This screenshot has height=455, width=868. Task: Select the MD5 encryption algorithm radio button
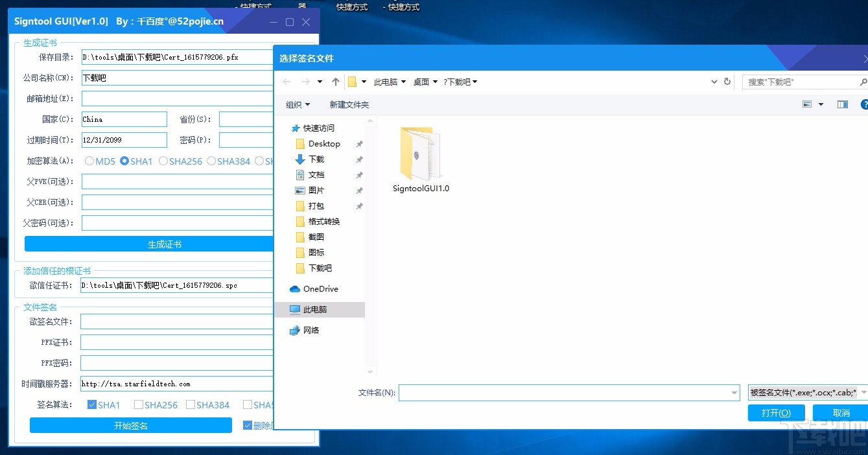(x=89, y=161)
